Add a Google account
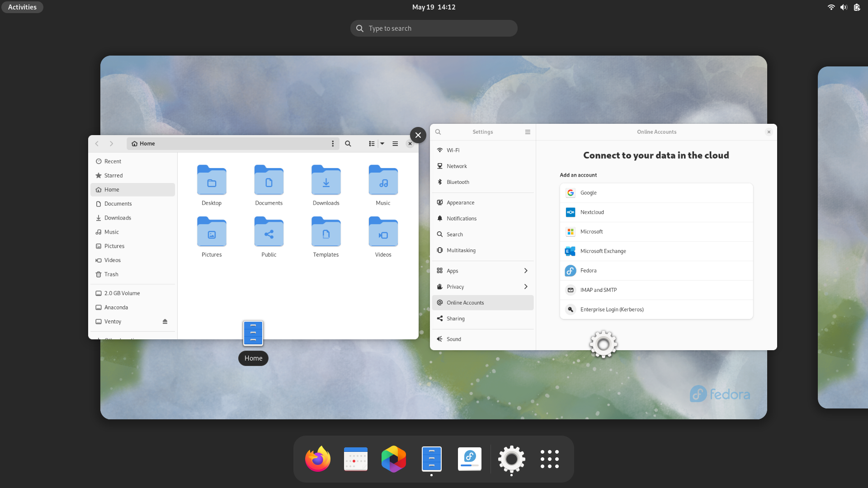Screen dimensions: 868x488 coord(656,193)
